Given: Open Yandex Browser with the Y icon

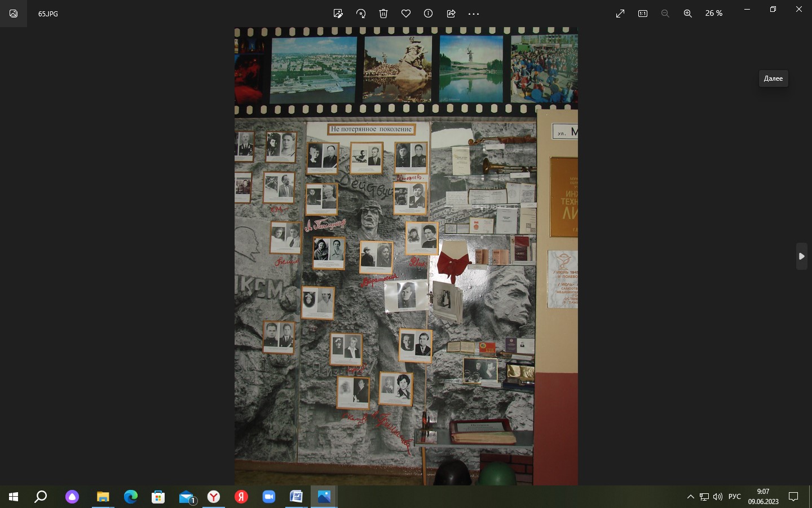Looking at the screenshot, I should pos(214,497).
